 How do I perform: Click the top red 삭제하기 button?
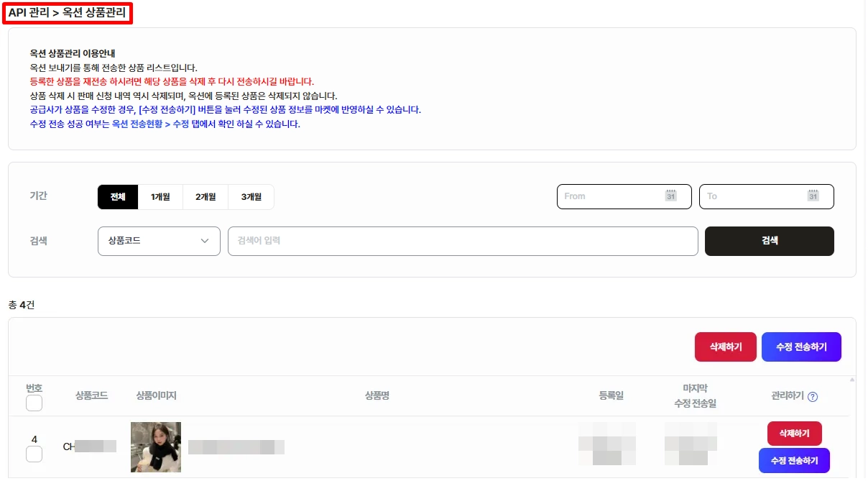tap(725, 347)
